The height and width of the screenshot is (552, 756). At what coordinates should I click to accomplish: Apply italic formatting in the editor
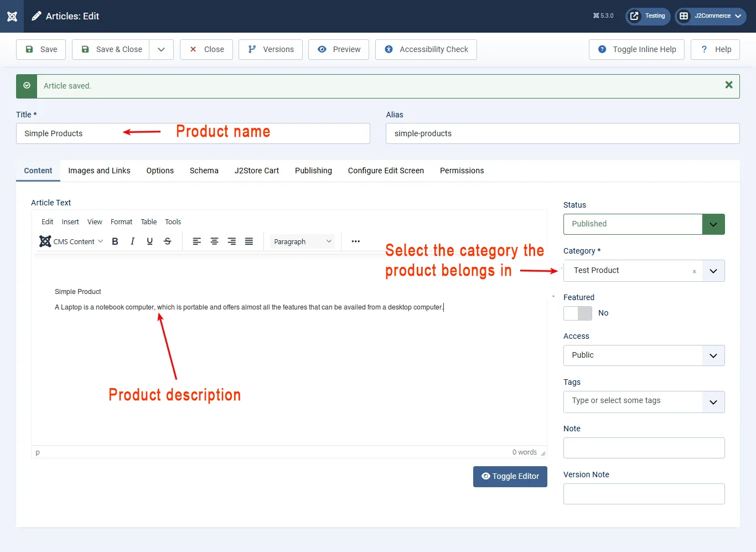(x=132, y=241)
